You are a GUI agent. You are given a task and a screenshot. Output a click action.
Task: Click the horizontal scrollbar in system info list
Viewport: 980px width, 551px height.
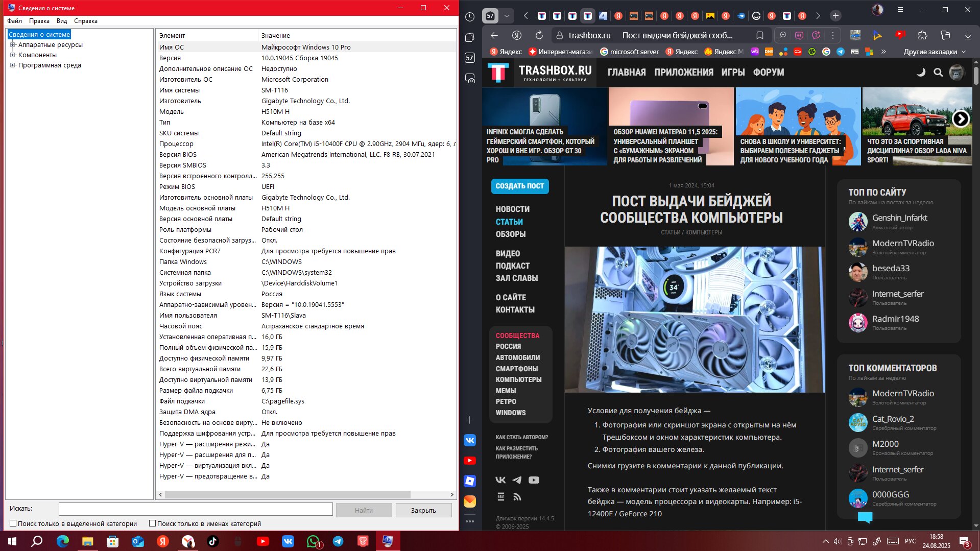(288, 494)
